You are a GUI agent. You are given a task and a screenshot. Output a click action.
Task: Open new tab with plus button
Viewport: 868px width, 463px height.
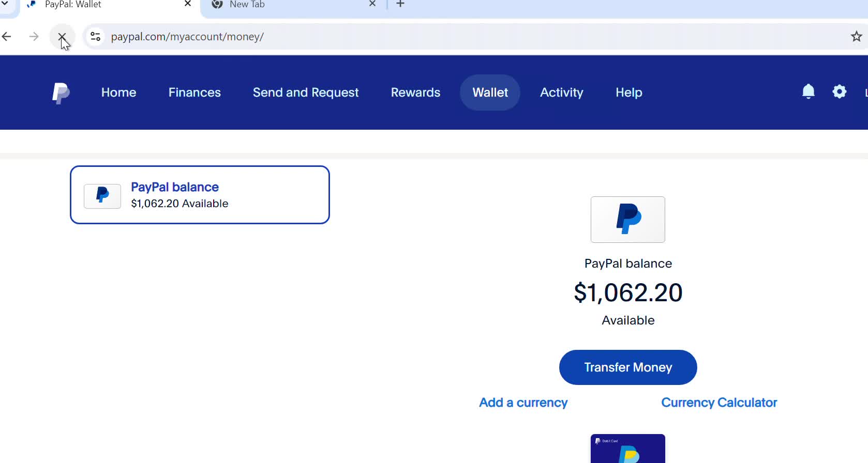point(400,4)
